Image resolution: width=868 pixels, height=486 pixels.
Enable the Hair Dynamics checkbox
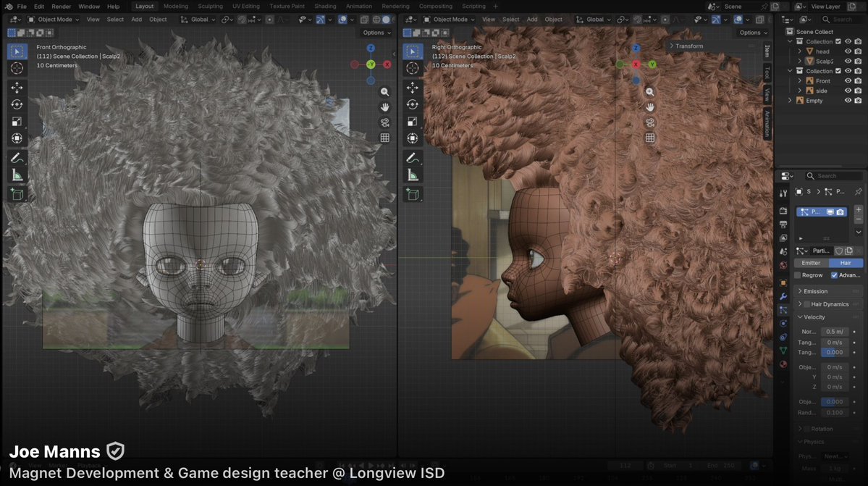pyautogui.click(x=806, y=304)
